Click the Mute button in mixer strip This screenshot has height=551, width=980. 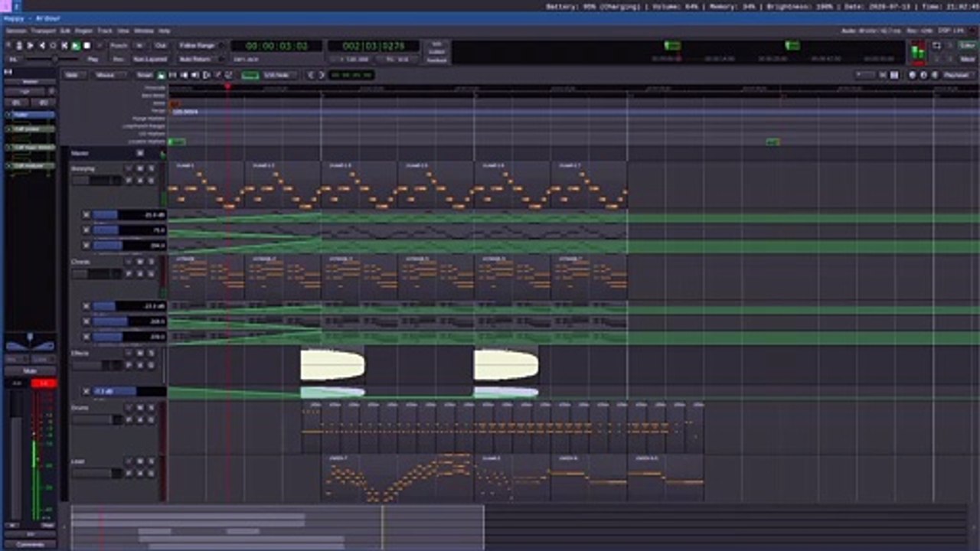point(30,370)
